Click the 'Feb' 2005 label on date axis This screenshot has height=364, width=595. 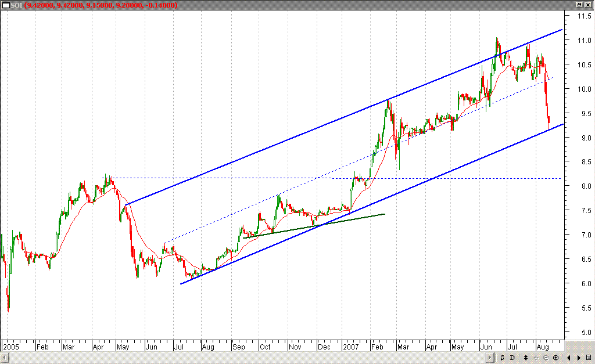point(42,347)
